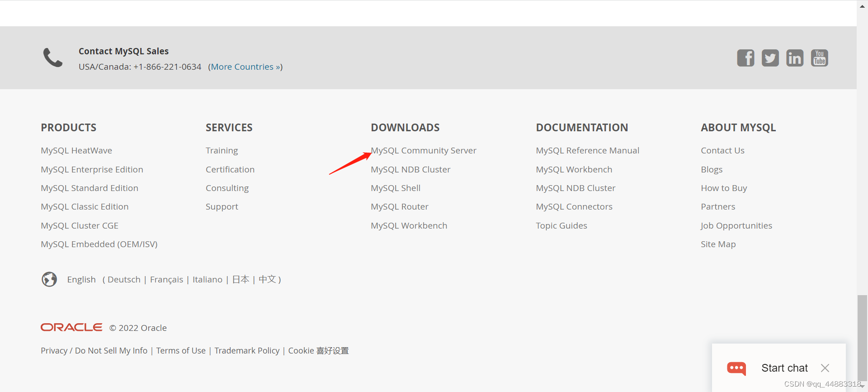Viewport: 868px width, 392px height.
Task: Open MySQL's YouTube channel icon
Action: (x=820, y=58)
